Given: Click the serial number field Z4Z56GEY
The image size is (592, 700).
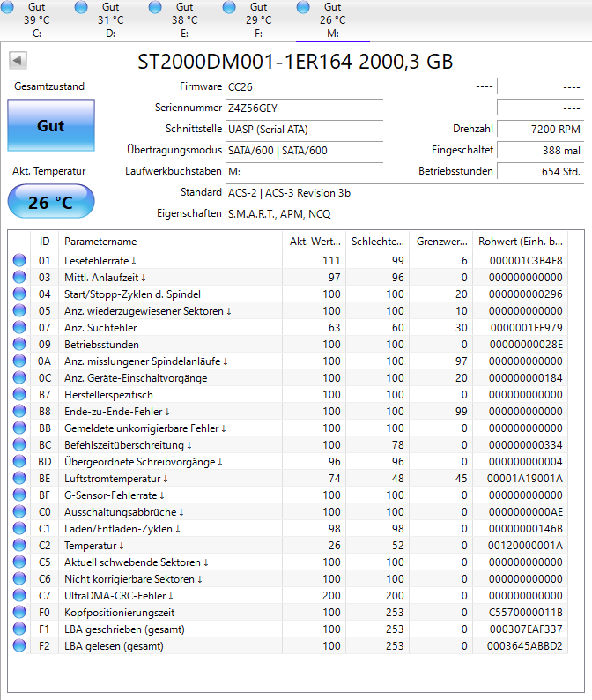Looking at the screenshot, I should tap(304, 108).
